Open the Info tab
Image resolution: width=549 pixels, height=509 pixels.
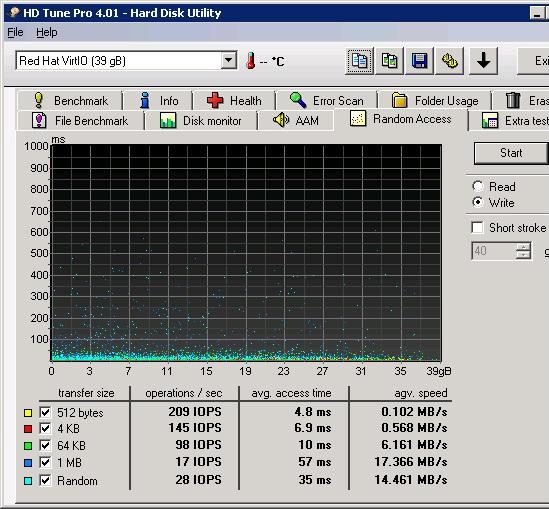pyautogui.click(x=158, y=101)
